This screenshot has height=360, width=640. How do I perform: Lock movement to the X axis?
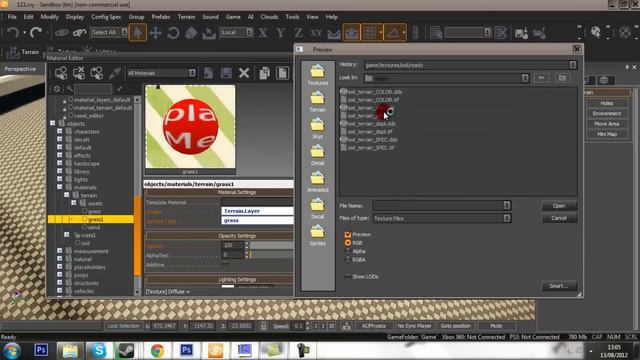pyautogui.click(x=263, y=33)
